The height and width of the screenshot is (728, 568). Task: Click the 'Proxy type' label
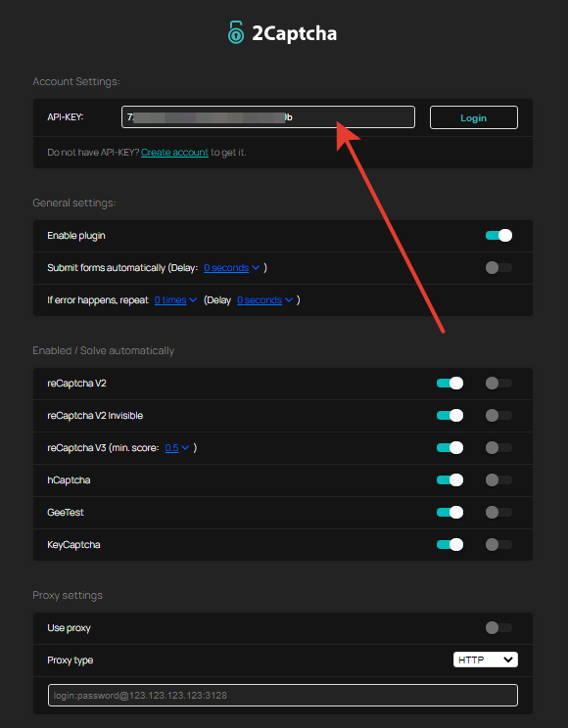pyautogui.click(x=70, y=660)
